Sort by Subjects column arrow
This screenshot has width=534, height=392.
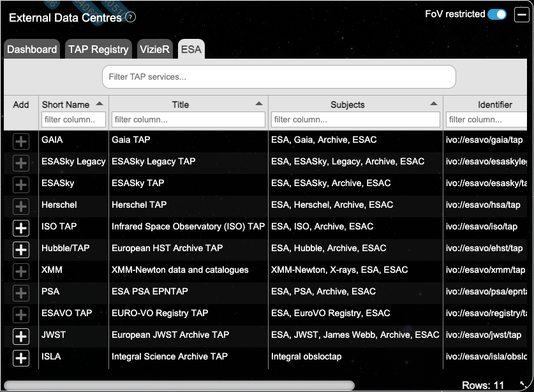pyautogui.click(x=434, y=104)
